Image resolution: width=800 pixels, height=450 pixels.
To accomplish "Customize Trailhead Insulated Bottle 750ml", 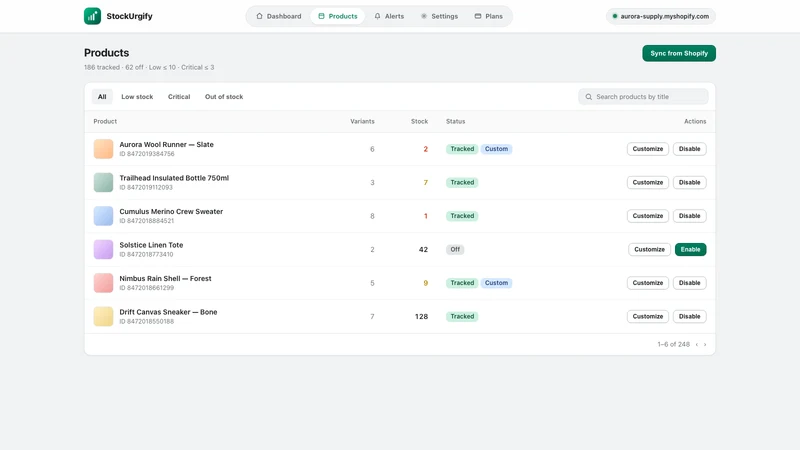I will pyautogui.click(x=647, y=182).
